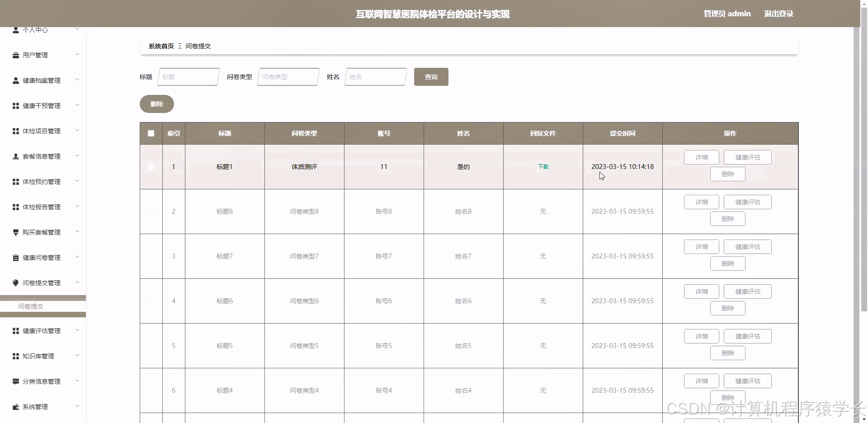Viewport: 868px width, 423px height.
Task: Expand 体检项目管理 with its chevron
Action: pos(77,131)
